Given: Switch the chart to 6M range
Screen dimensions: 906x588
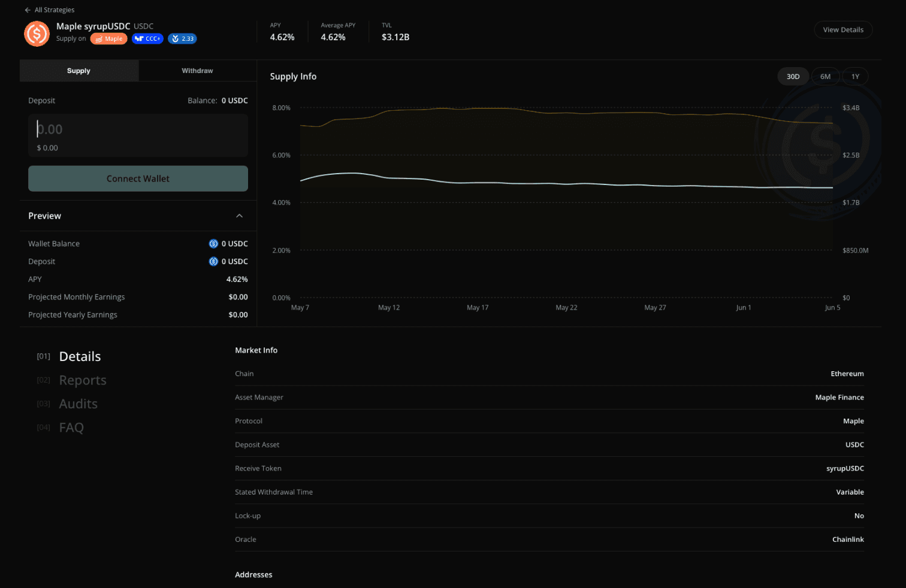Looking at the screenshot, I should pos(825,77).
